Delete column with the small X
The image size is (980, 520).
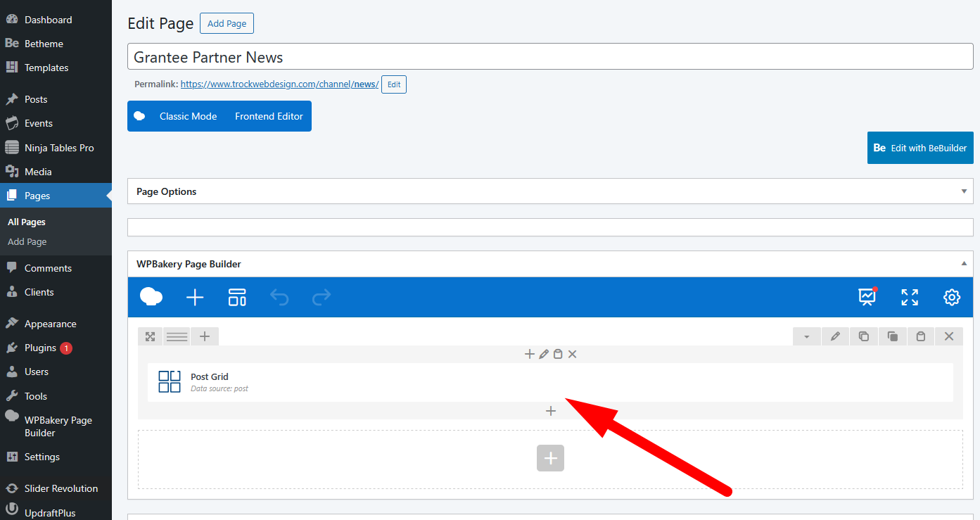click(572, 354)
